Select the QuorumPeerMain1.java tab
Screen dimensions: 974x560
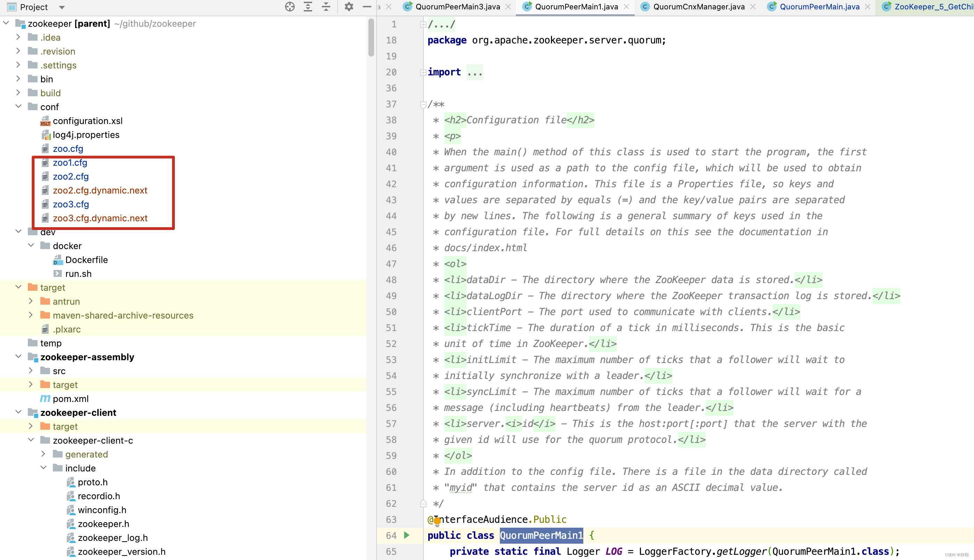(x=576, y=7)
